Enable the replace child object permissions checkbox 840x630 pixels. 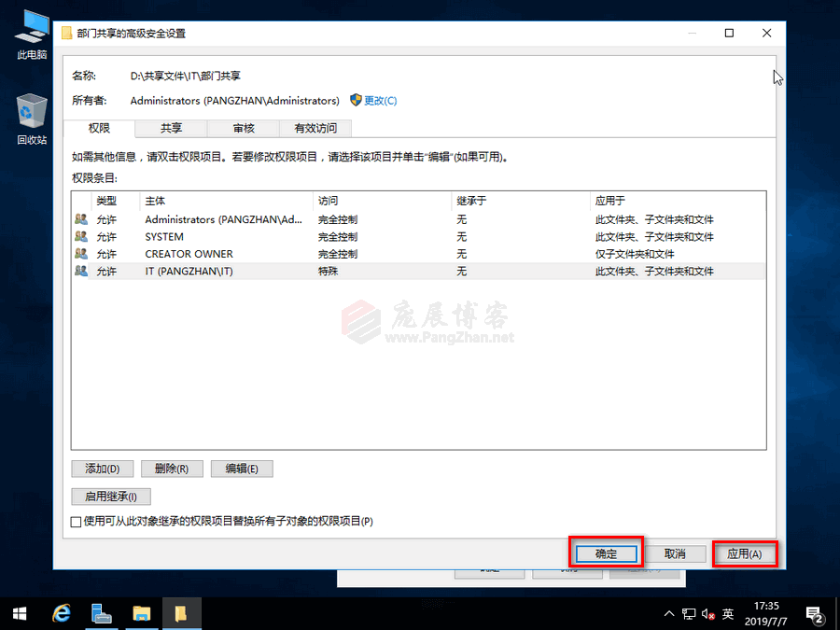point(76,522)
